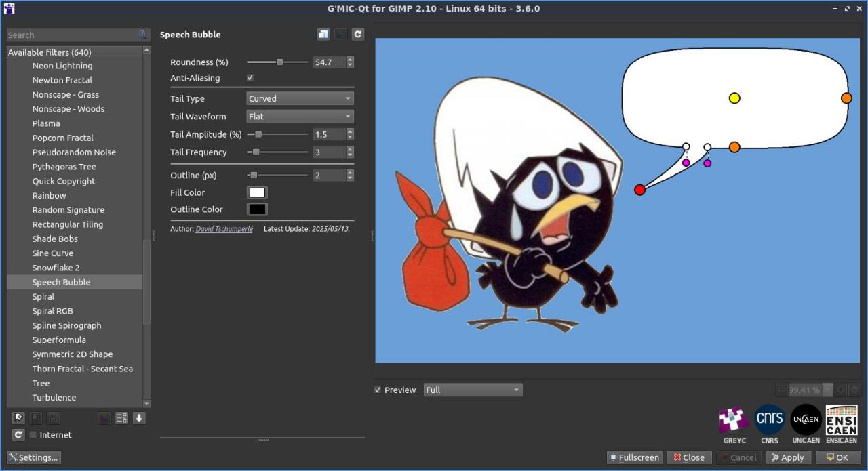Click the Tail Amplitude value spinner arrows
868x471 pixels.
(x=350, y=134)
